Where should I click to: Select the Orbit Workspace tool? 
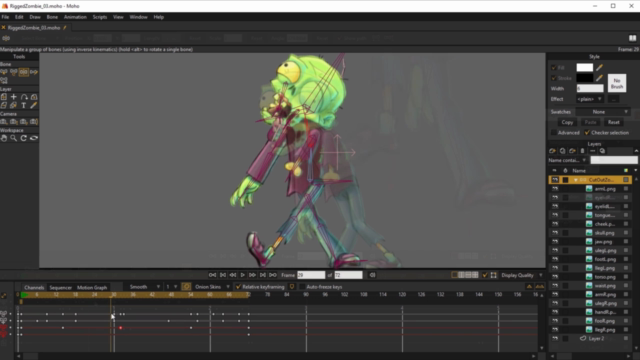coord(34,138)
